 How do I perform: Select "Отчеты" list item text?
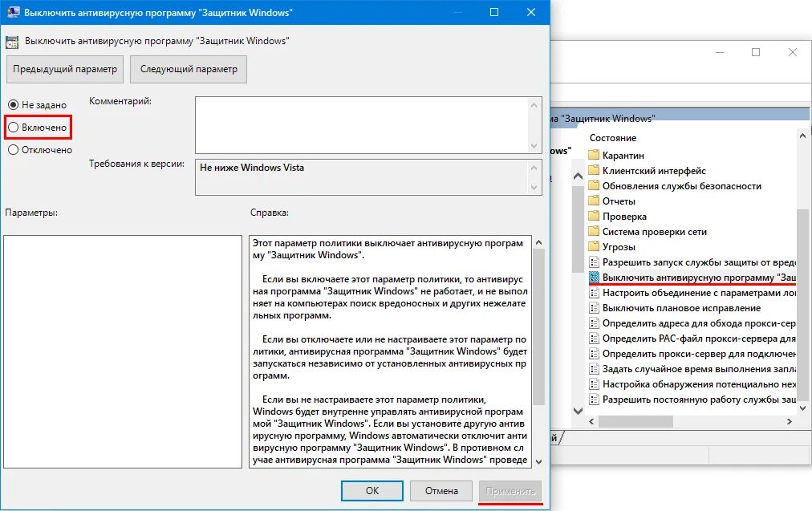coord(619,201)
